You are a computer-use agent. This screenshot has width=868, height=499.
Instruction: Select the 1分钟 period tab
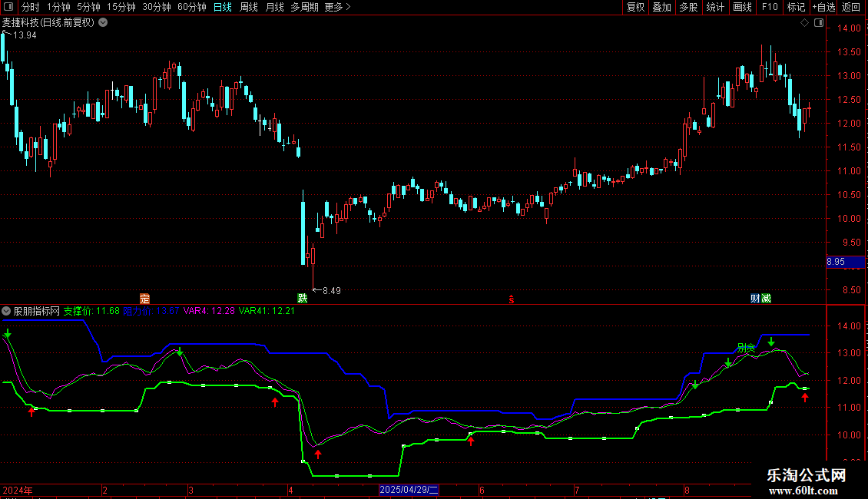58,7
